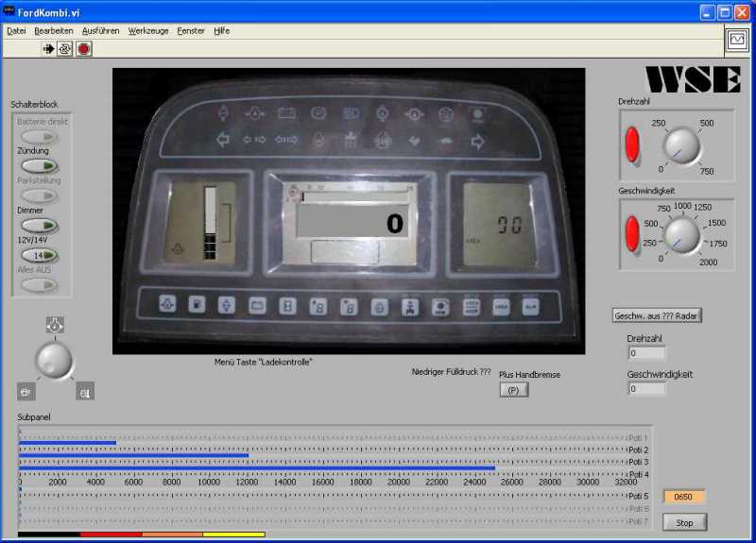The height and width of the screenshot is (543, 756).
Task: Click the Drehzahl rotary knob
Action: point(681,145)
